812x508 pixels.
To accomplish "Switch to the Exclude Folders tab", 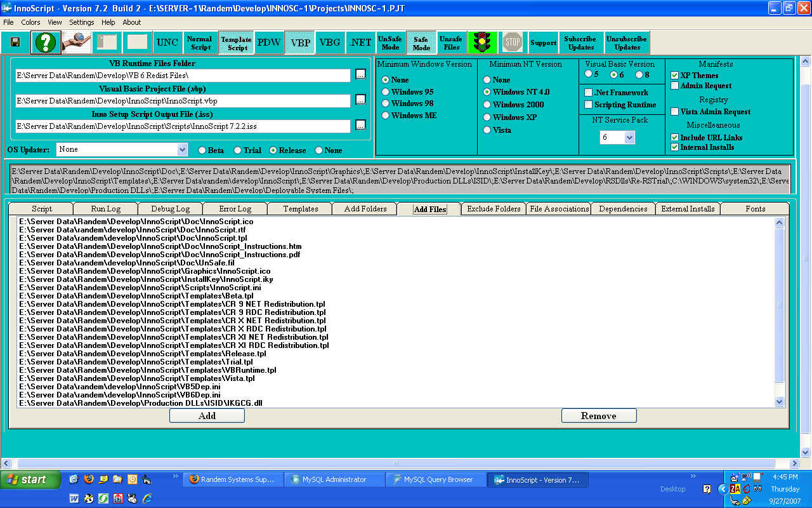I will (494, 208).
